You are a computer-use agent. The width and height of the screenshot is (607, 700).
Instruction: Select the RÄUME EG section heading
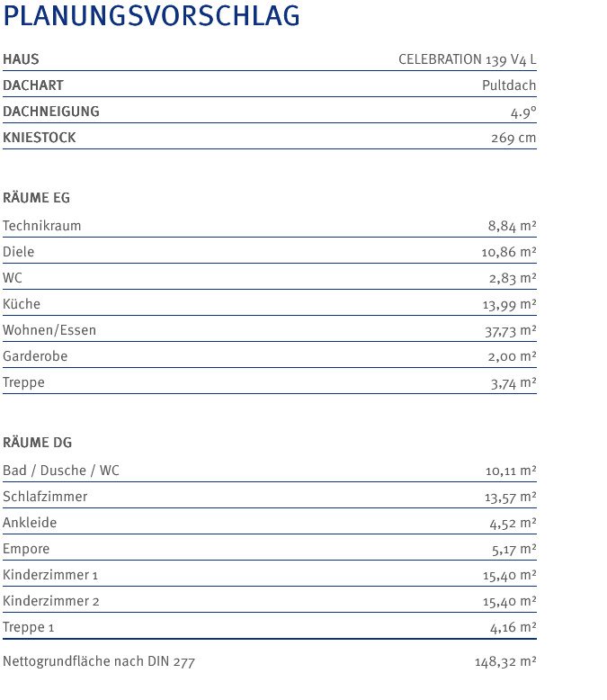point(36,197)
